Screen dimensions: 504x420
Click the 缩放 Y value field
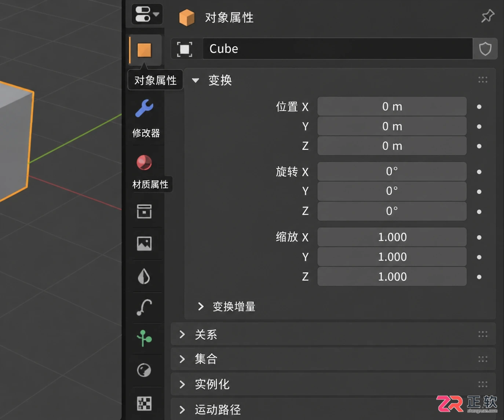(x=392, y=257)
